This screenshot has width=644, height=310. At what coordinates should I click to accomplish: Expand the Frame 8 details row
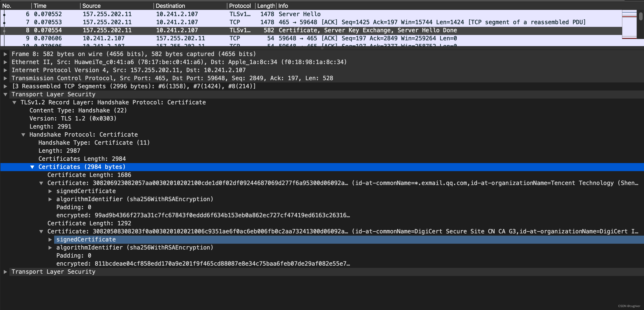pos(5,54)
